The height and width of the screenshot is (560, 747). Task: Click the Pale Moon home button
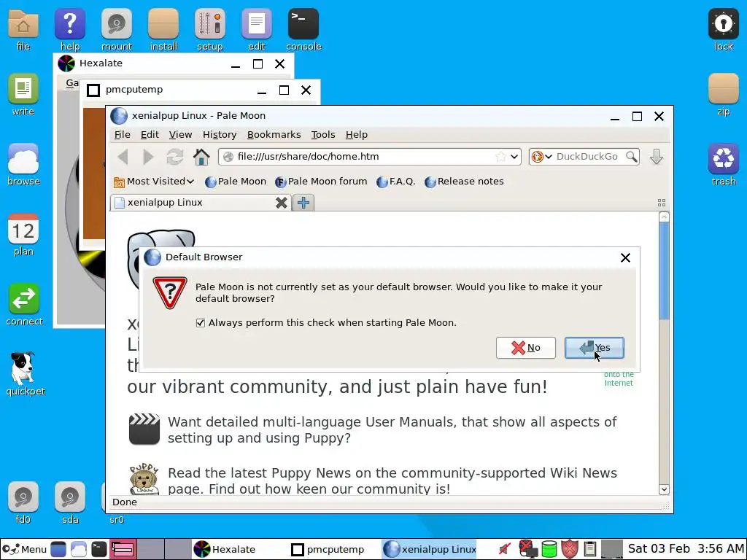click(x=201, y=157)
